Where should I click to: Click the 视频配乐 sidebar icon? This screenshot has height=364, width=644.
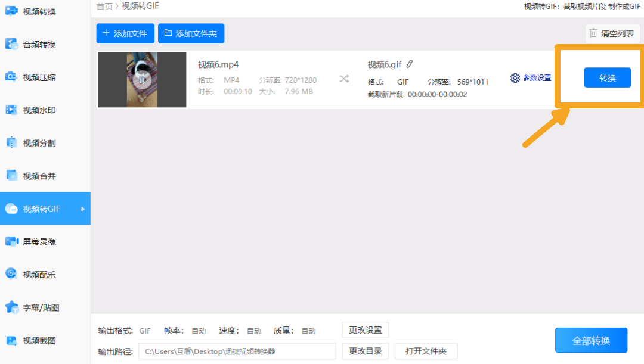pyautogui.click(x=11, y=274)
